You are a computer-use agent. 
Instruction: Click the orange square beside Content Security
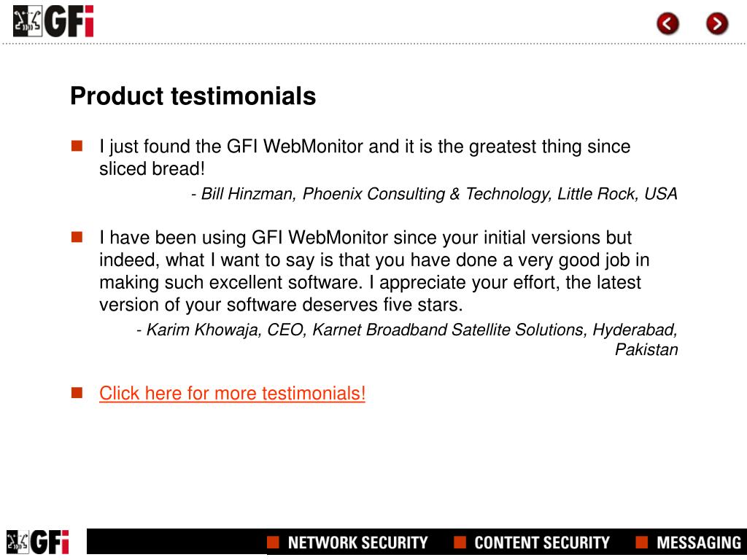point(460,542)
